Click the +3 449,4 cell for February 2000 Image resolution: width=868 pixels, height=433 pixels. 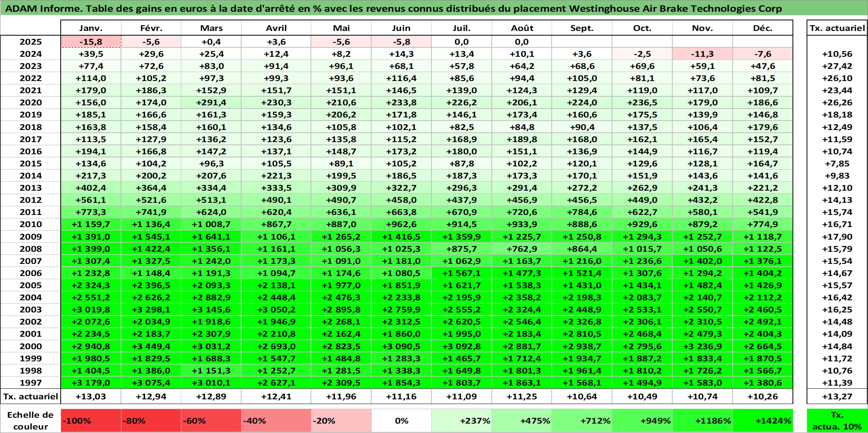pos(151,346)
